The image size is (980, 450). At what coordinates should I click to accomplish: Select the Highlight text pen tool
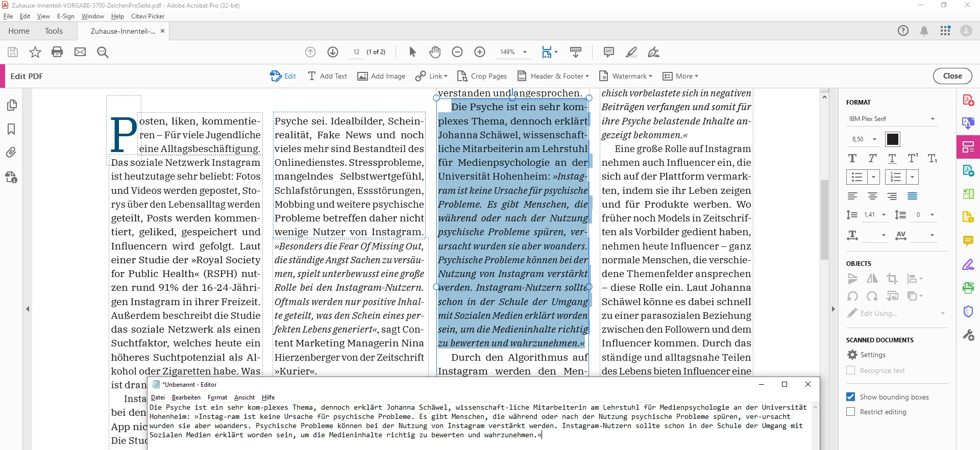pyautogui.click(x=631, y=52)
